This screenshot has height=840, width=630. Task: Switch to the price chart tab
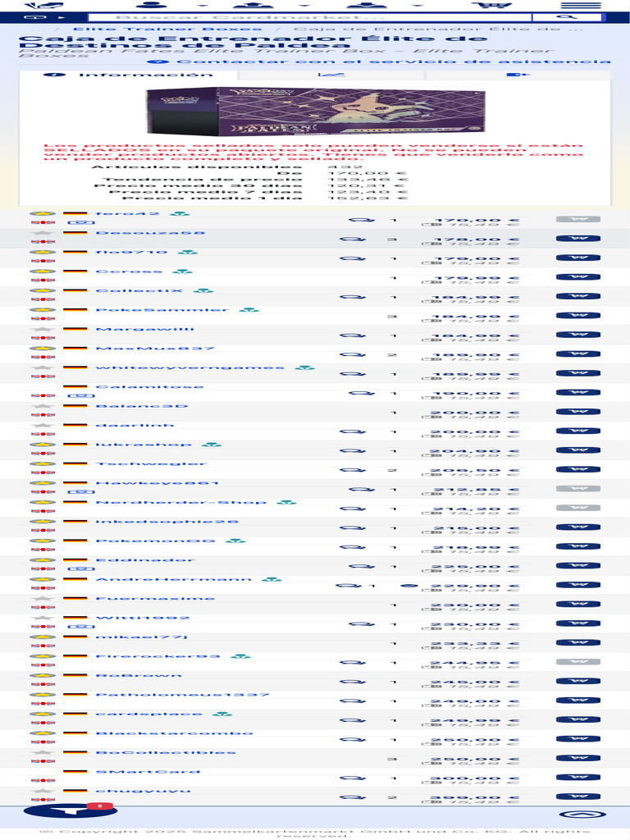(x=331, y=75)
